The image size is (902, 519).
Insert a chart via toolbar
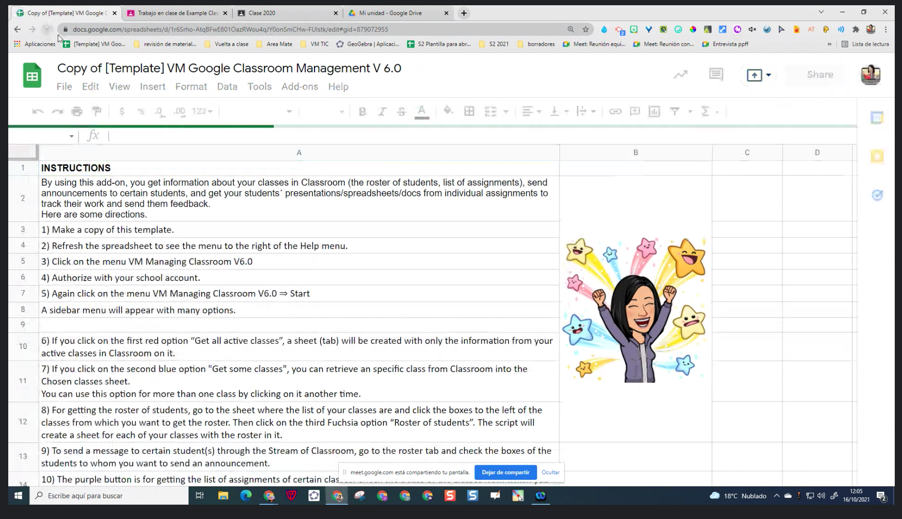coord(654,112)
